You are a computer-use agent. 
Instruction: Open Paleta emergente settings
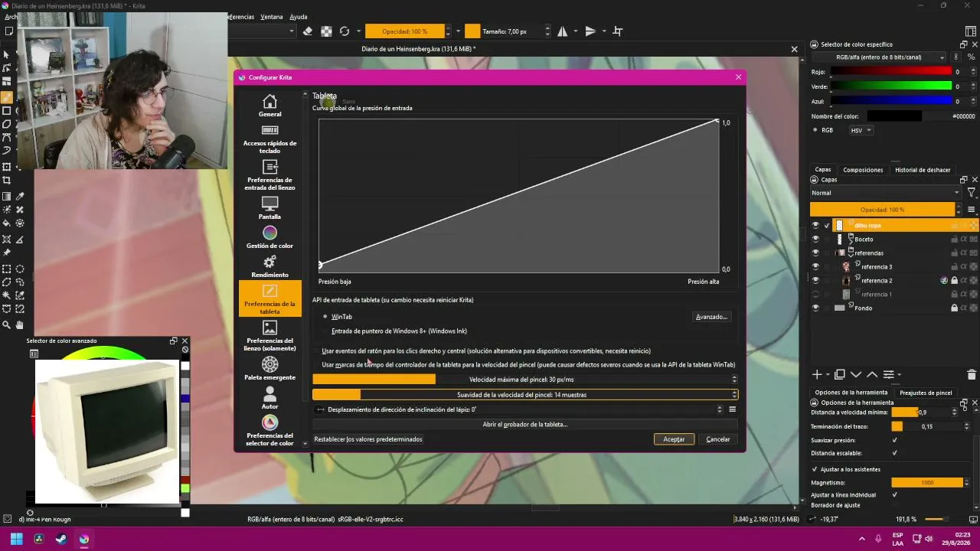point(269,369)
